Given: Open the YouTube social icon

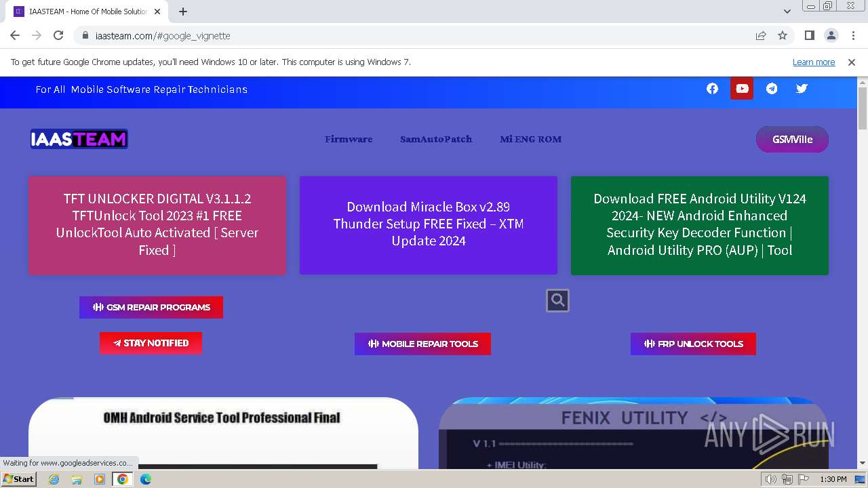Looking at the screenshot, I should [x=742, y=89].
